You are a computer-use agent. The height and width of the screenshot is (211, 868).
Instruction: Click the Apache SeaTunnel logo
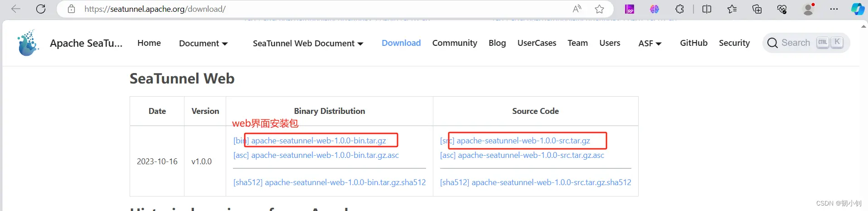(28, 43)
